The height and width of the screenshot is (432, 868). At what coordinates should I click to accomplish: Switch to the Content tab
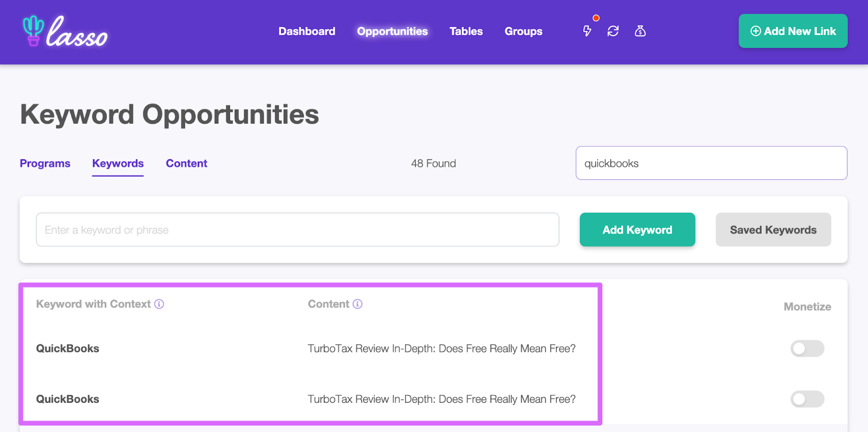(x=187, y=163)
